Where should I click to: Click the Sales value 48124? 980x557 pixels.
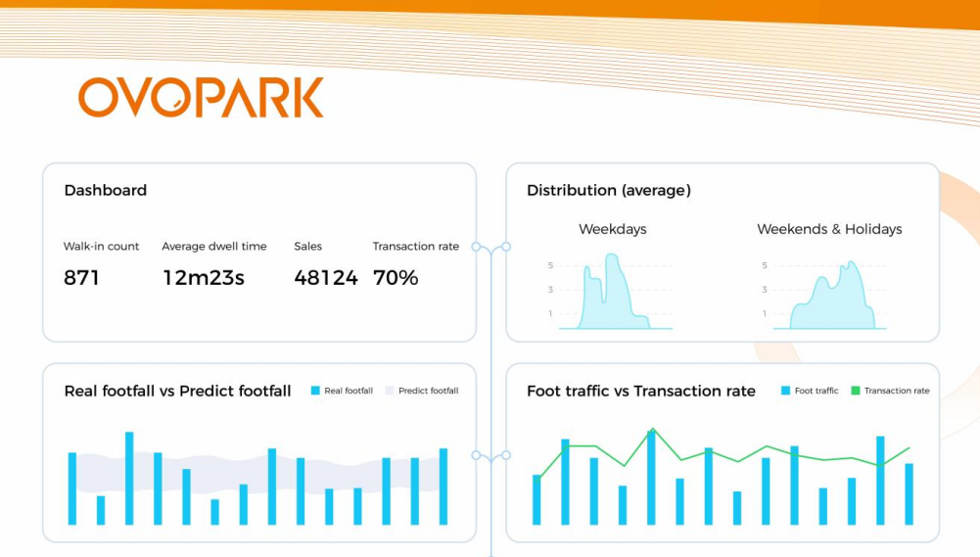click(x=326, y=278)
